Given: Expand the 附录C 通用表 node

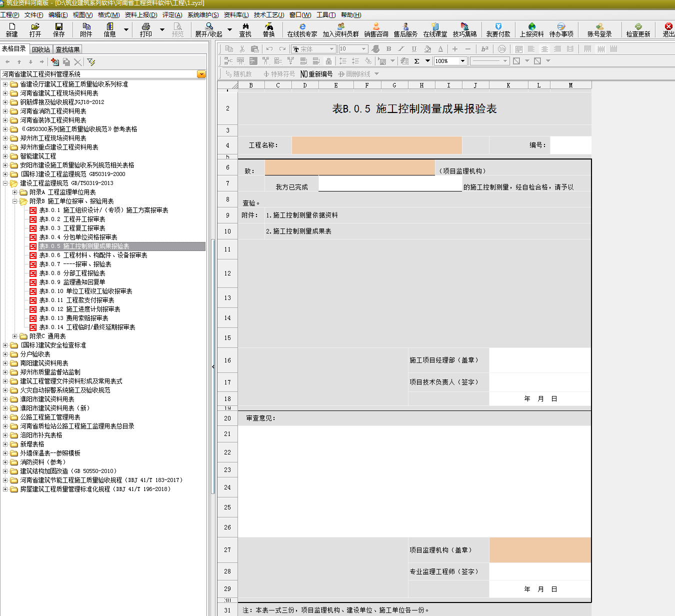Looking at the screenshot, I should coord(15,336).
